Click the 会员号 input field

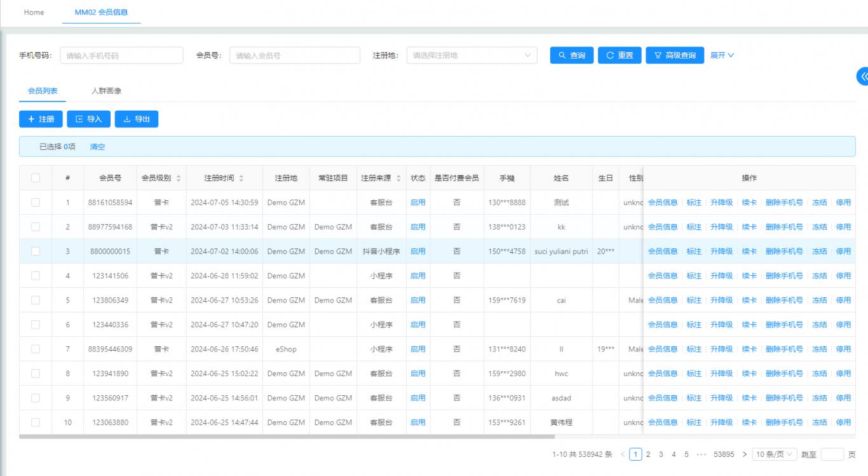tap(295, 55)
